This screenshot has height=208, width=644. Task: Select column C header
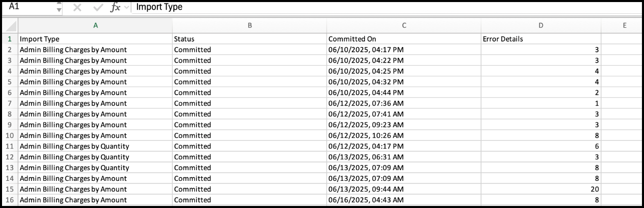[404, 26]
